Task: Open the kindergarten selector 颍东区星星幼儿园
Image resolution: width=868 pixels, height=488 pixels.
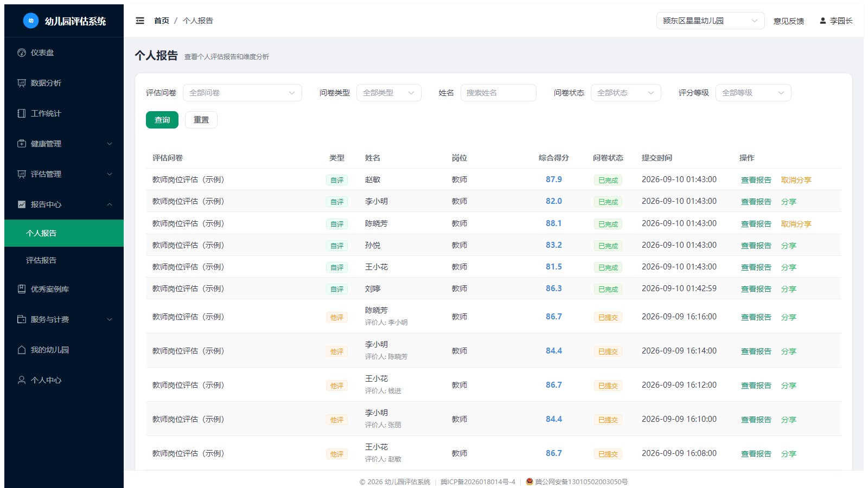Action: tap(711, 21)
